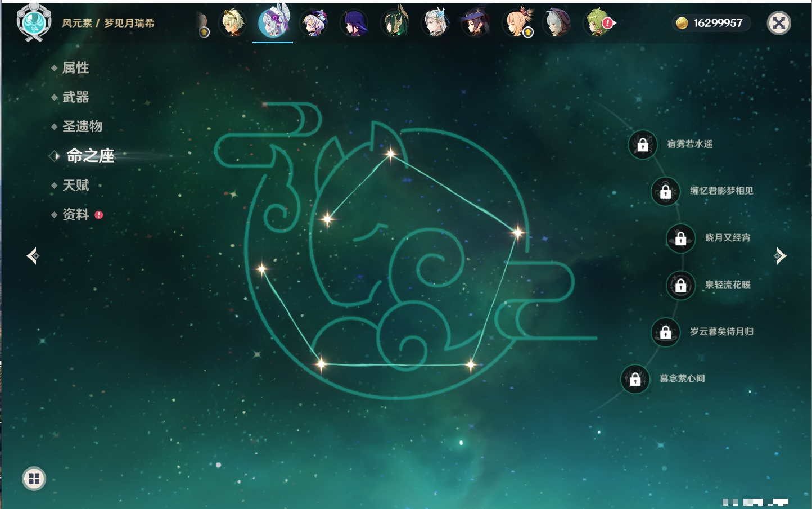
Task: Close the character screen with the X button
Action: [779, 23]
